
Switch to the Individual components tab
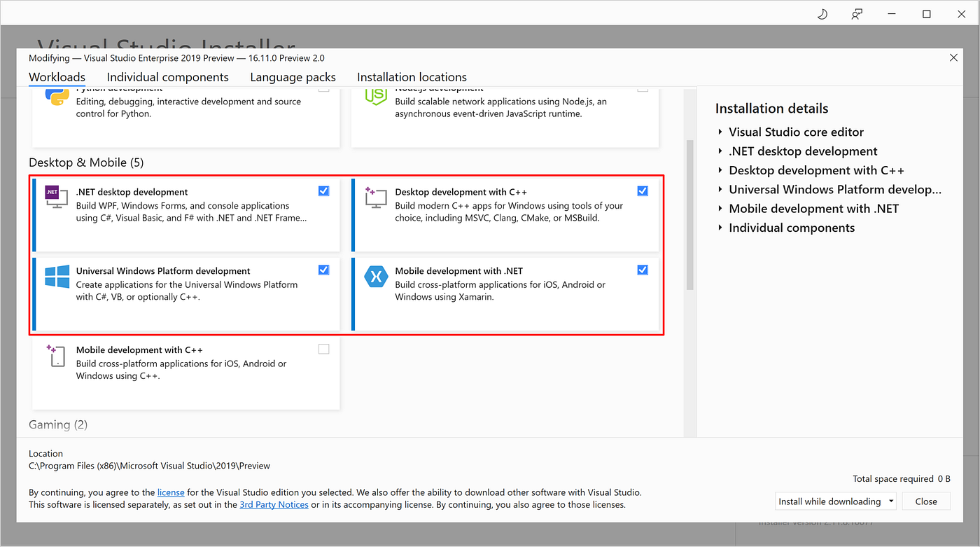click(x=167, y=77)
